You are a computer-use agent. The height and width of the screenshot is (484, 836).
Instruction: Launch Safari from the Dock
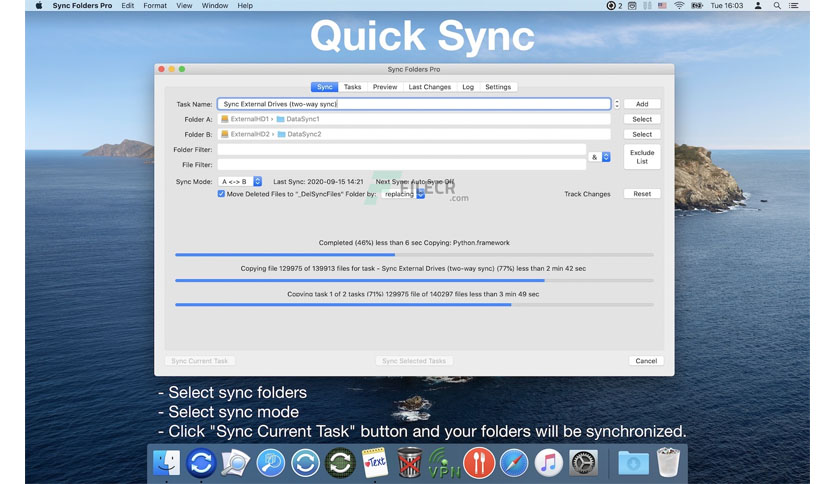[513, 463]
